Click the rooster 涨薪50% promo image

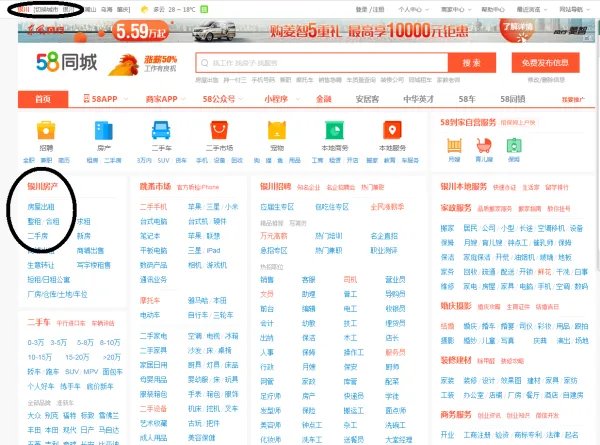click(x=142, y=64)
